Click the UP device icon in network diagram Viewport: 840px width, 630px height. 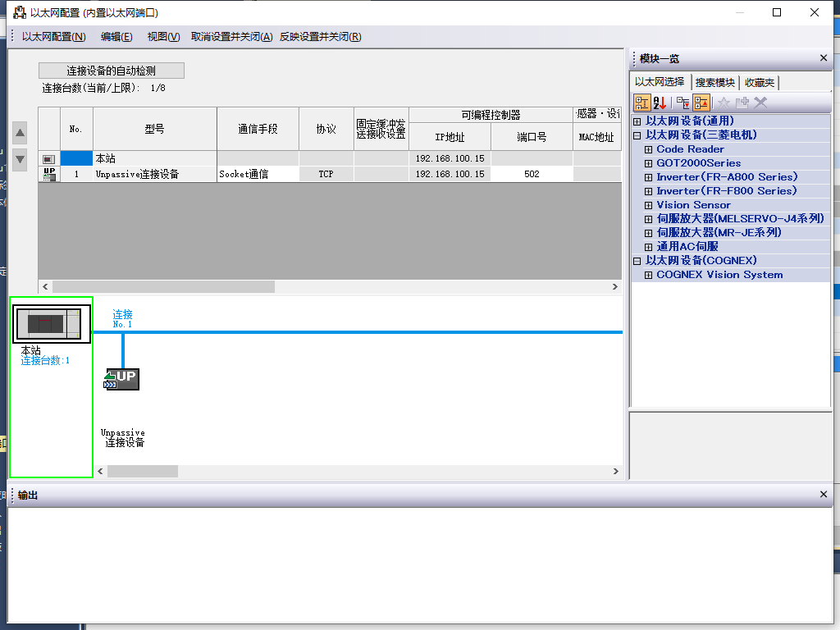click(122, 379)
